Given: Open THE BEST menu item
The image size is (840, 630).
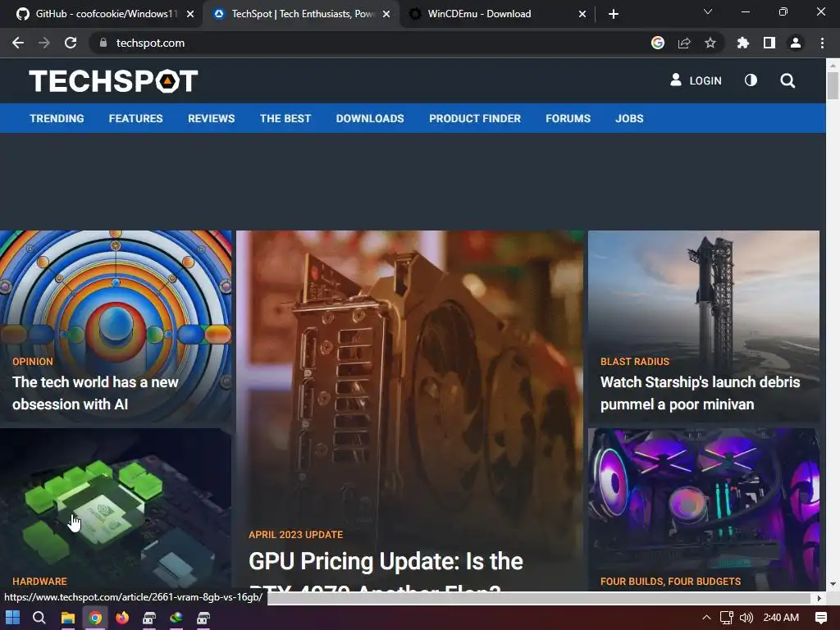Looking at the screenshot, I should point(285,118).
